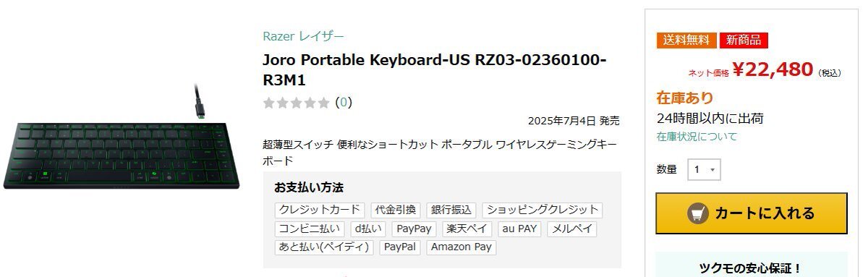Image resolution: width=868 pixels, height=277 pixels.
Task: Click the star rating icons
Action: 297,103
